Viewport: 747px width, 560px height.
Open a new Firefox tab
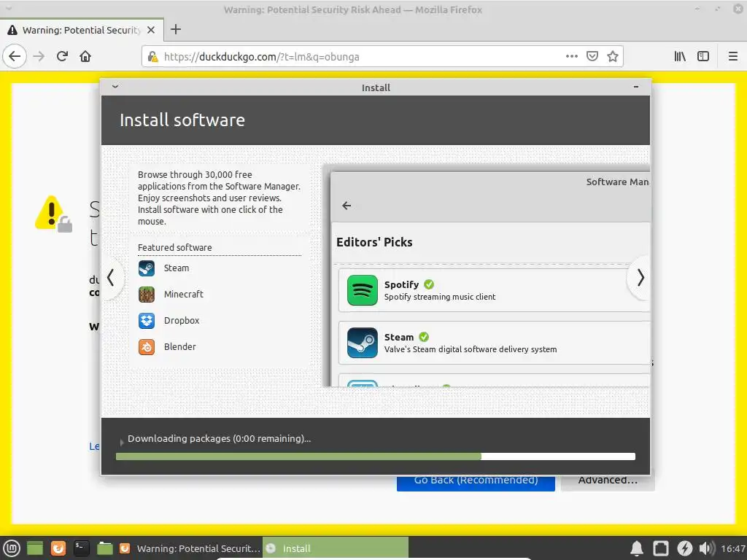click(176, 29)
